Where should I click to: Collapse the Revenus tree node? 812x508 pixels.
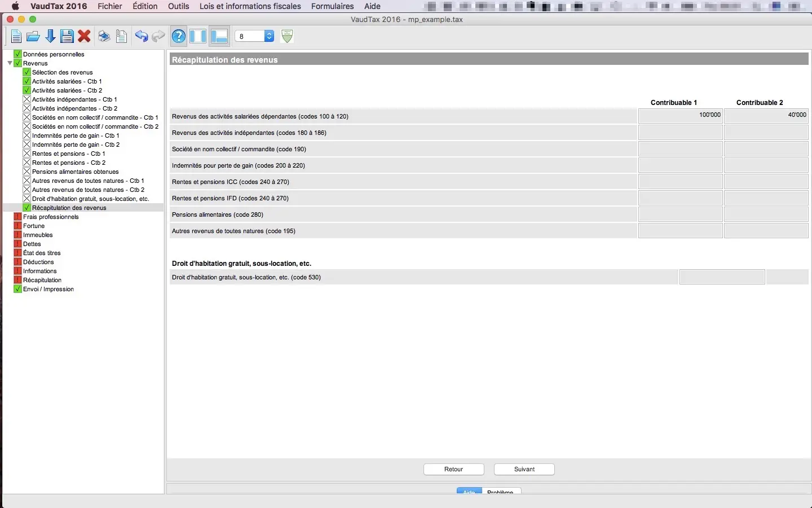[x=10, y=63]
